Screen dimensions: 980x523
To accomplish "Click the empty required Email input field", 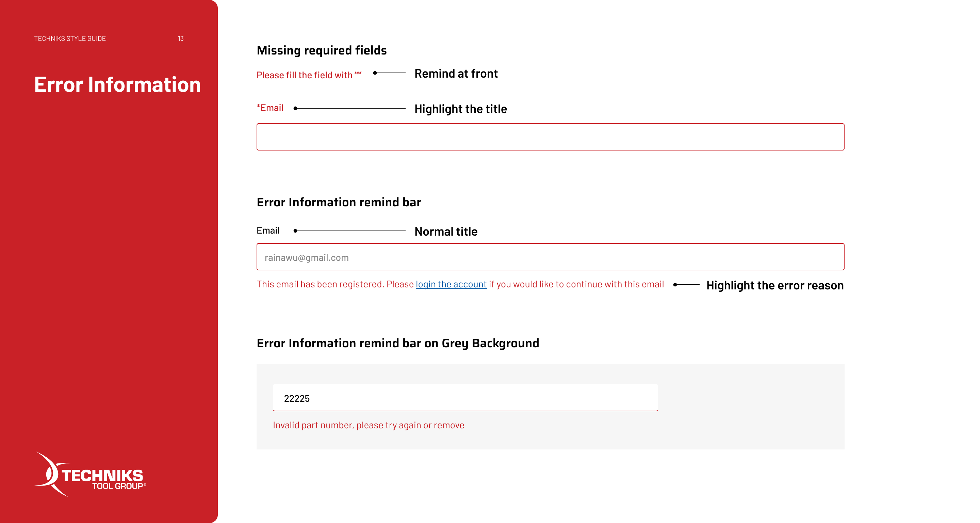I will click(550, 137).
